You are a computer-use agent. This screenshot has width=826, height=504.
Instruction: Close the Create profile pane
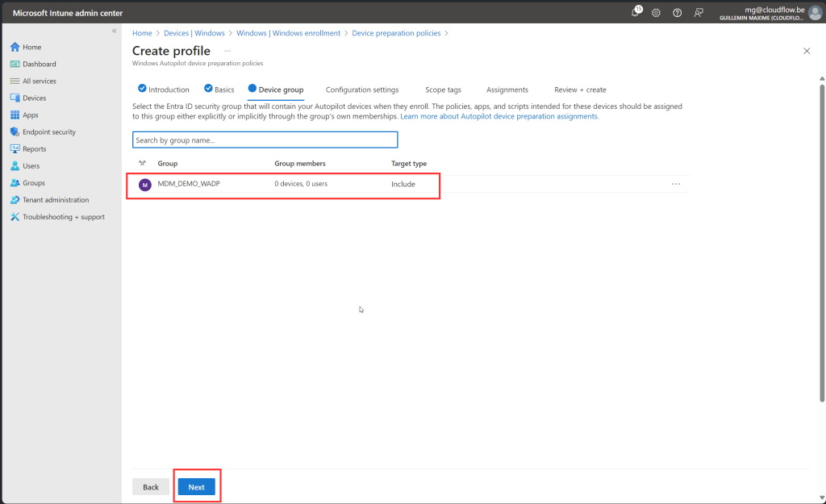[807, 51]
